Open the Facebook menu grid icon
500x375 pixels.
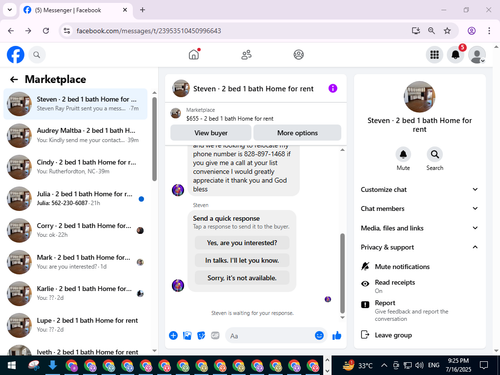click(x=434, y=55)
